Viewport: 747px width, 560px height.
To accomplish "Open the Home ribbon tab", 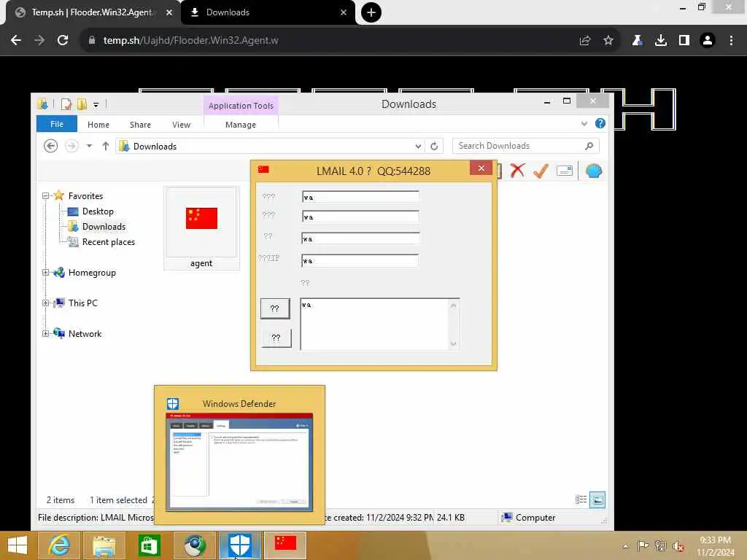I will 98,124.
